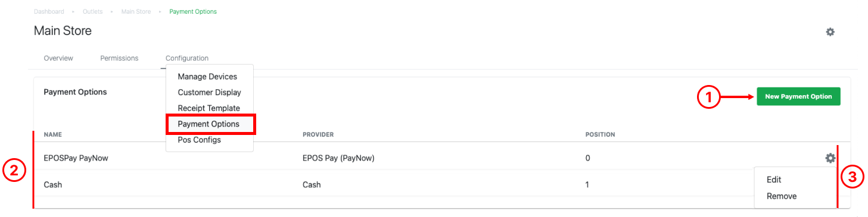Choose Manage Devices in the dropdown

tap(207, 77)
